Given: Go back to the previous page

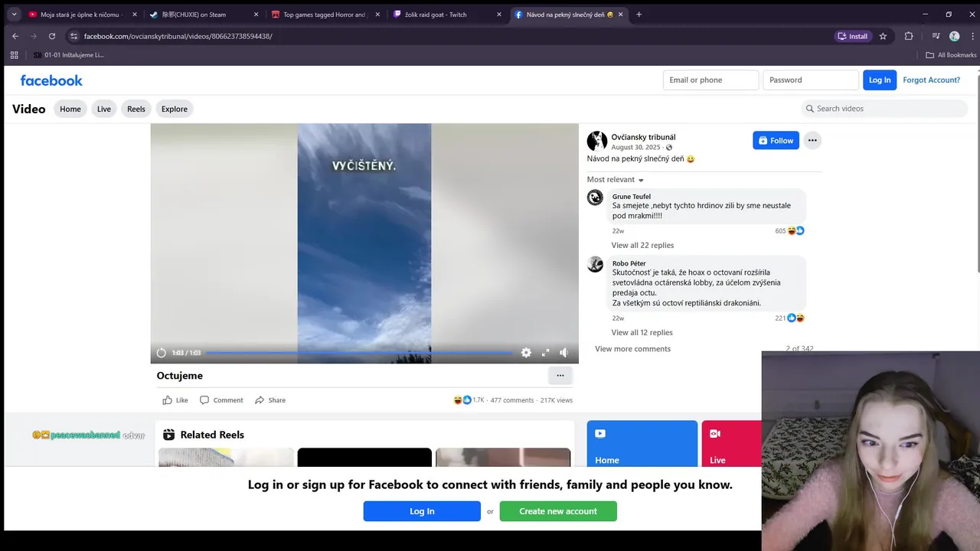Looking at the screenshot, I should pyautogui.click(x=15, y=36).
